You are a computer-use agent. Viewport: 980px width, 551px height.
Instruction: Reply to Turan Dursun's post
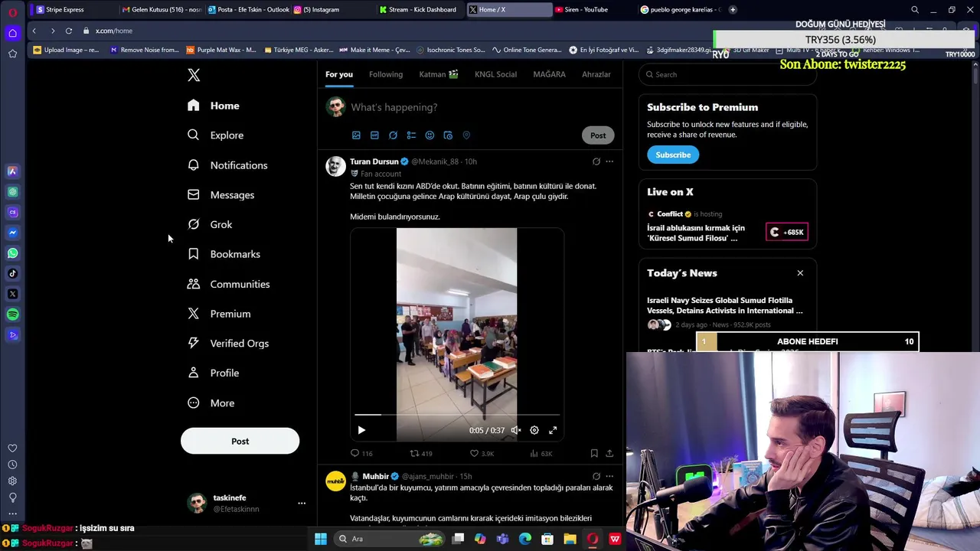[361, 454]
